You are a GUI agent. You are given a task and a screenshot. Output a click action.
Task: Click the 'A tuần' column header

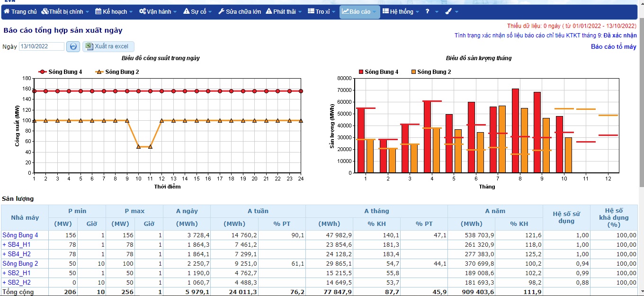[258, 211]
